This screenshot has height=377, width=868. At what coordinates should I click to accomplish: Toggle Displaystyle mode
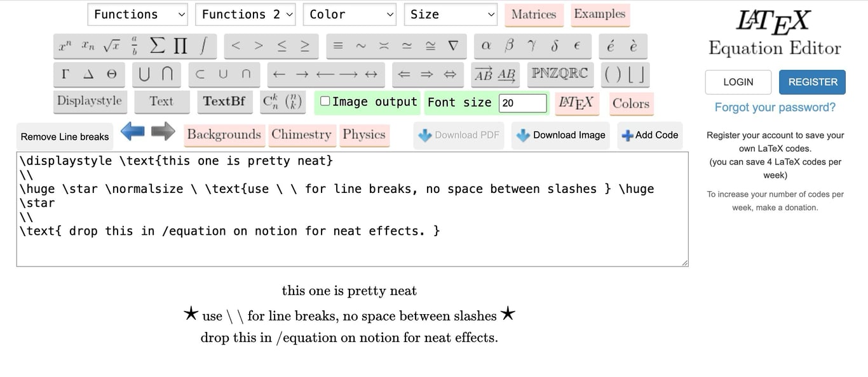pos(89,101)
